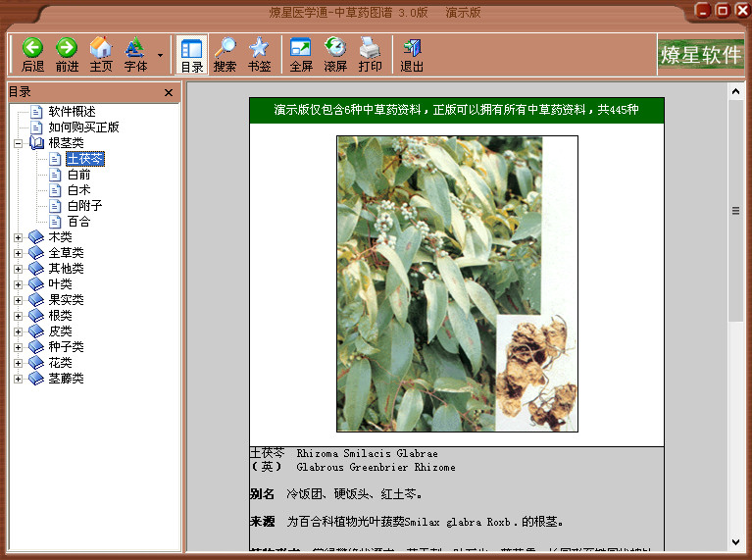This screenshot has height=560, width=752.
Task: Expand the 花类 category
Action: pos(18,363)
